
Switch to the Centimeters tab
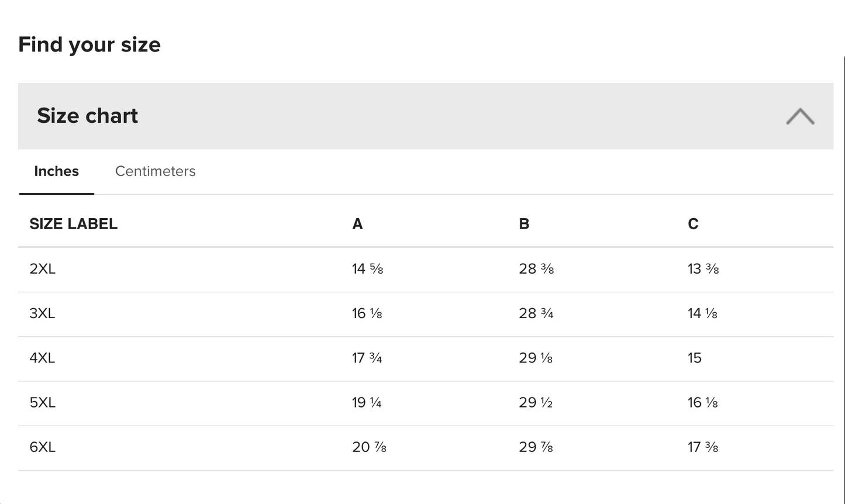coord(156,171)
